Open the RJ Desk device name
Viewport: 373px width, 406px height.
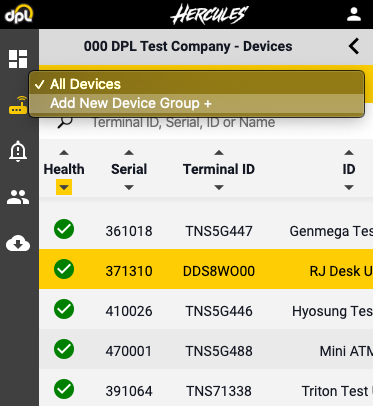[x=341, y=271]
